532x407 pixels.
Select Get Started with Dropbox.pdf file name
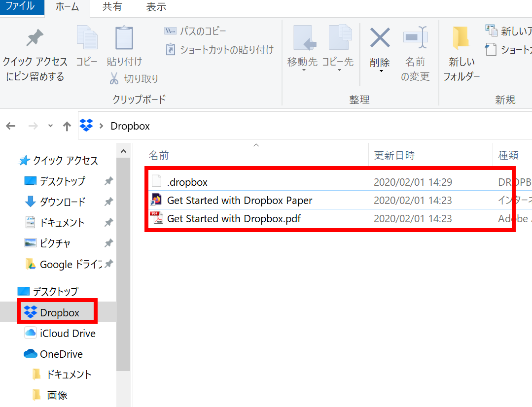tap(234, 219)
